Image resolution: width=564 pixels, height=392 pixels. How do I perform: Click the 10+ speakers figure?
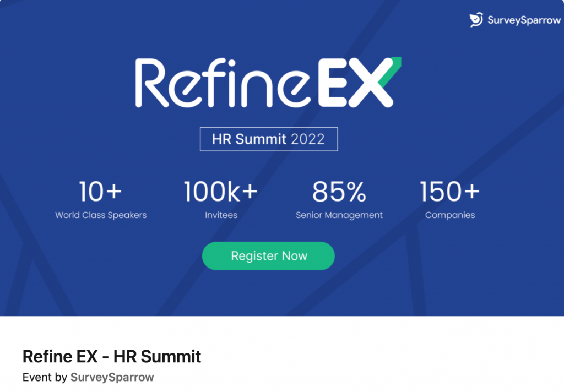(100, 192)
